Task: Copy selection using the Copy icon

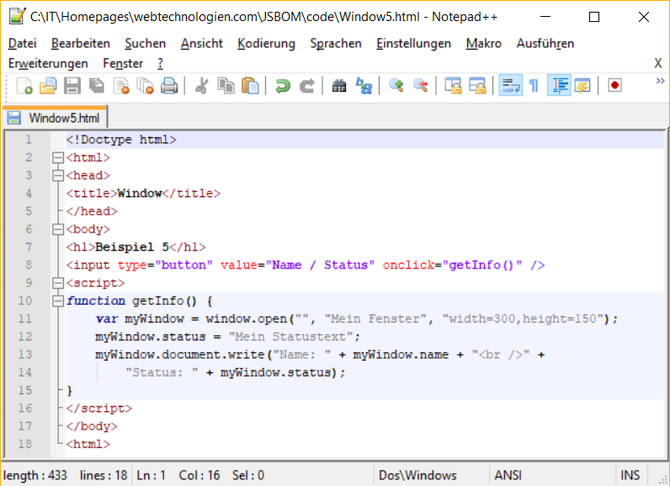Action: (226, 86)
